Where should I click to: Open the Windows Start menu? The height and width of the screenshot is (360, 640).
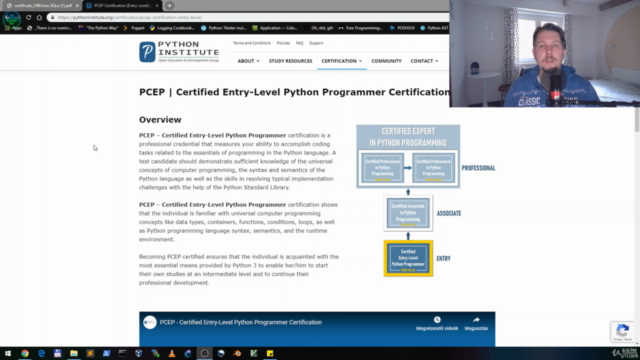coord(8,353)
